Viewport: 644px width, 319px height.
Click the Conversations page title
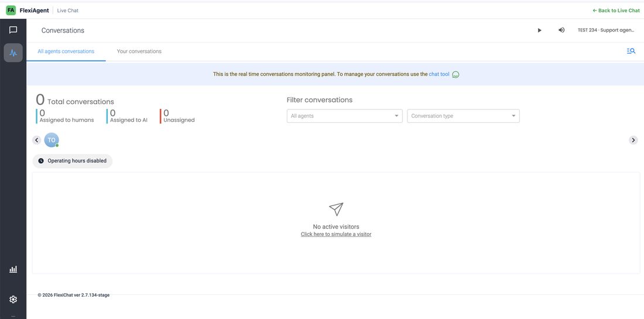[x=63, y=30]
